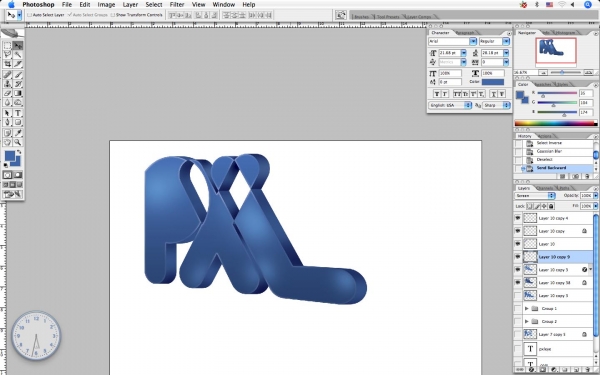The height and width of the screenshot is (375, 600).
Task: Toggle Show Transform Controls checkbox
Action: (112, 15)
